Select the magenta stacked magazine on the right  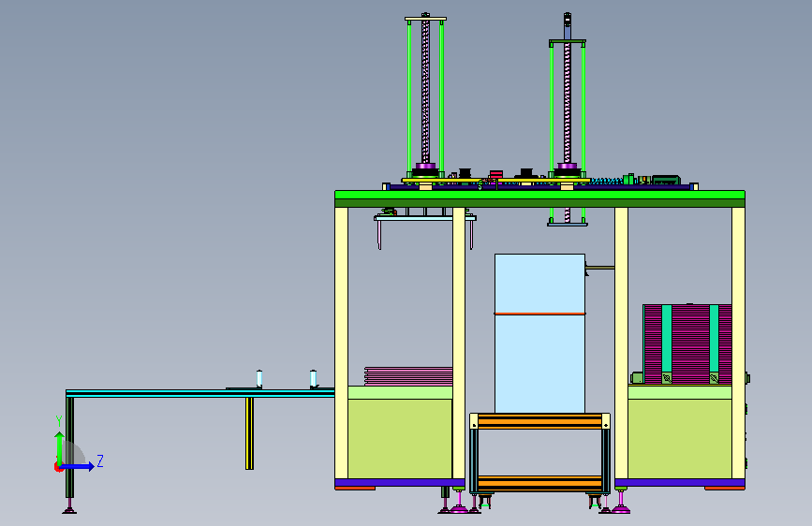pyautogui.click(x=687, y=344)
